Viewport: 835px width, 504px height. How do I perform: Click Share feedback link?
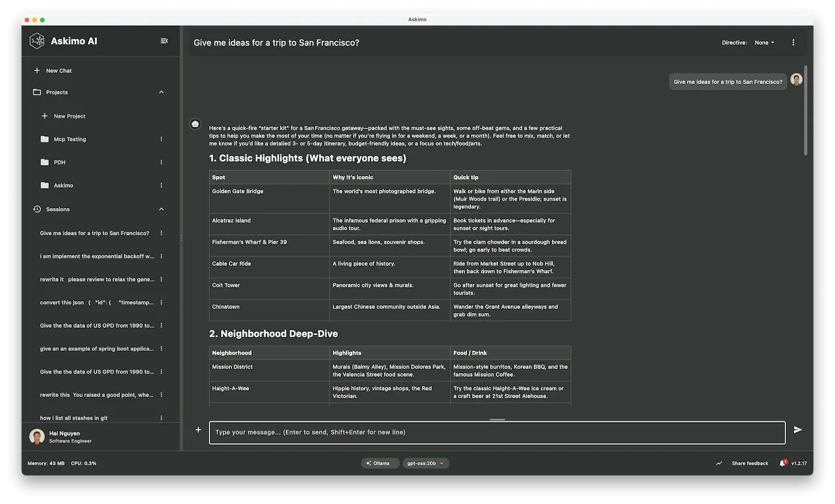(750, 464)
